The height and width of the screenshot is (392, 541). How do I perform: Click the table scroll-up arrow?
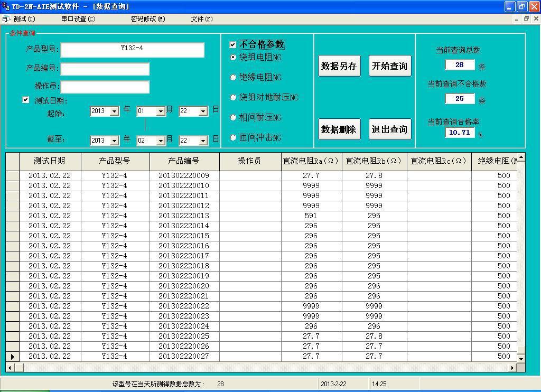(x=521, y=157)
